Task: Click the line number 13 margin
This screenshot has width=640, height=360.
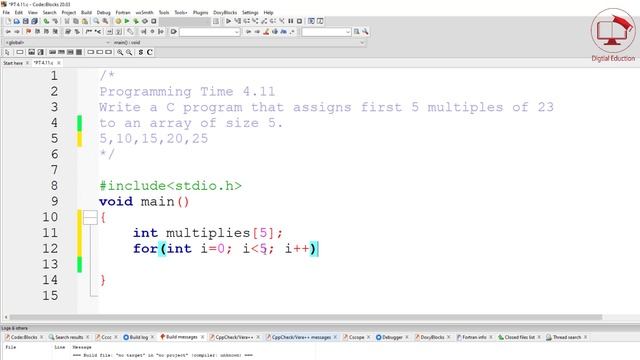Action: click(50, 264)
